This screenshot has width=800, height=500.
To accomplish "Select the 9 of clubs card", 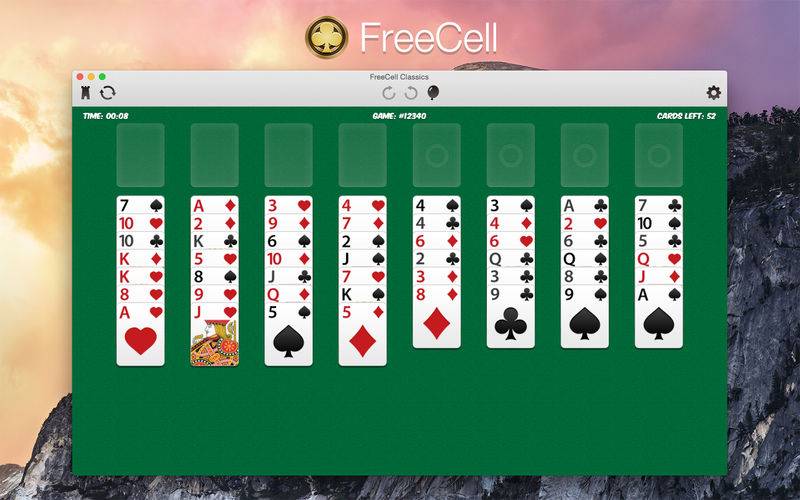I will 511,317.
